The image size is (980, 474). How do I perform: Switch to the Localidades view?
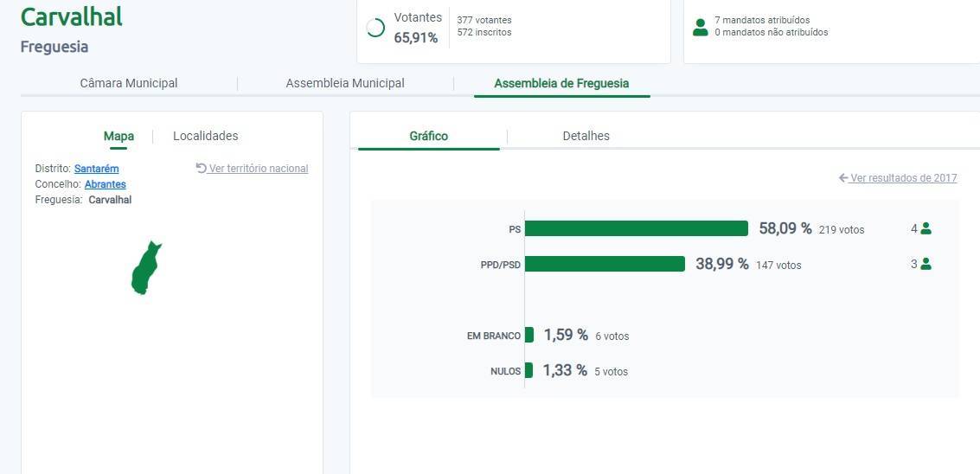click(205, 136)
